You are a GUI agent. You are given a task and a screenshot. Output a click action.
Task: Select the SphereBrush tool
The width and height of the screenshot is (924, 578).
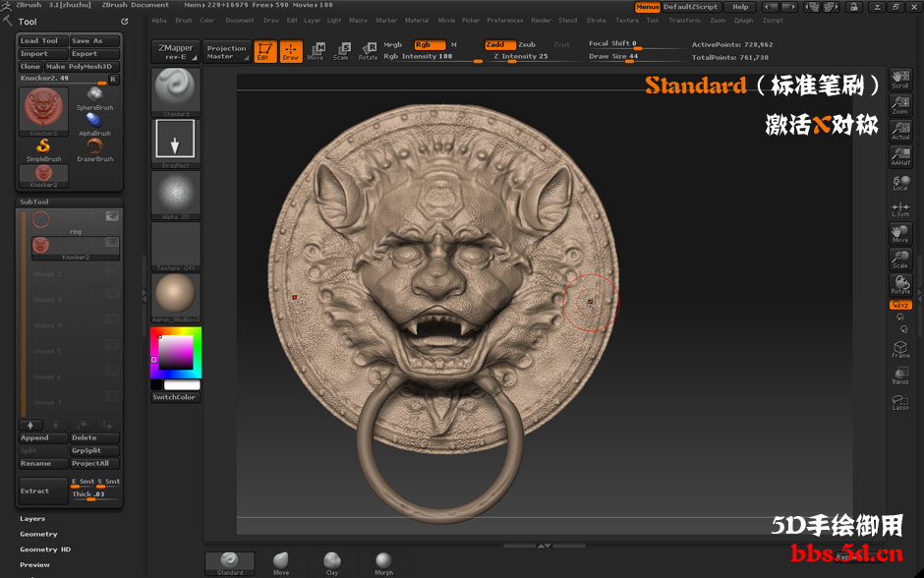95,99
